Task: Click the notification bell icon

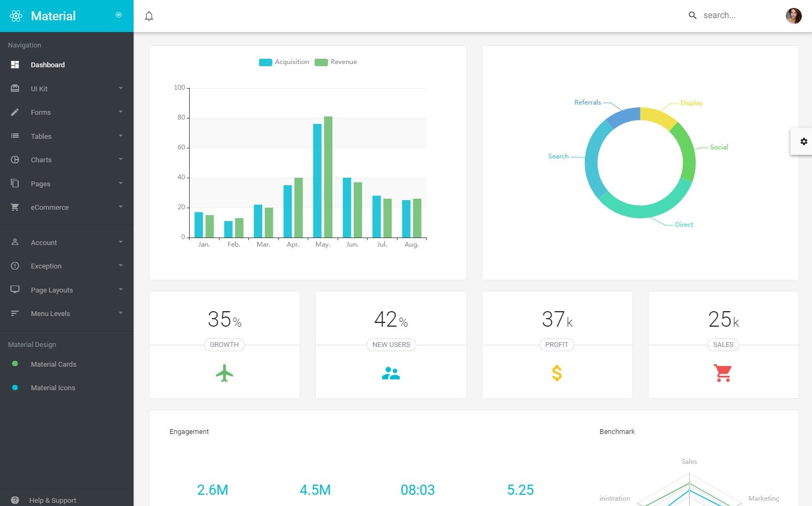Action: 149,15
